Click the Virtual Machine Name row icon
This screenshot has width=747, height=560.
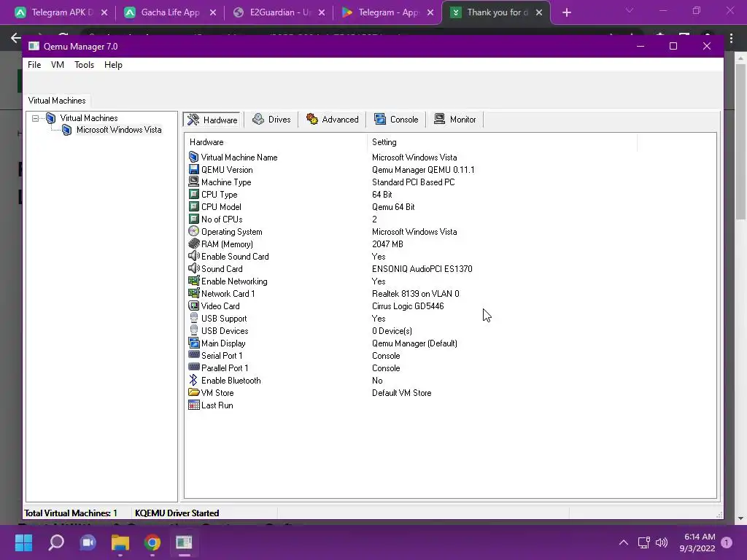(193, 157)
